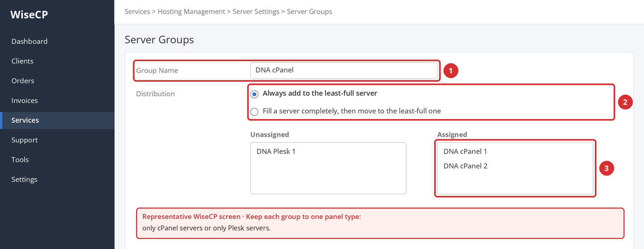Click the Group Name input field

(344, 70)
